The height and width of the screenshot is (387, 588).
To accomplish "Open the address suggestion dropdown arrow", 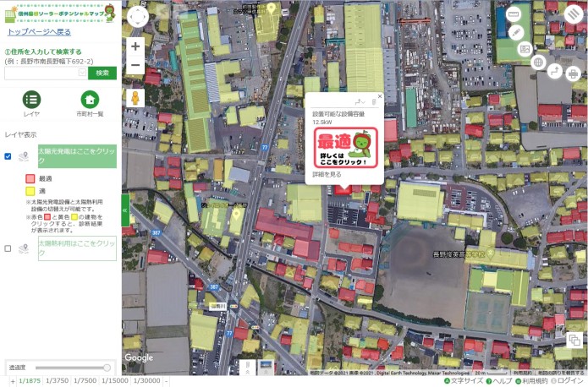I will click(x=82, y=73).
